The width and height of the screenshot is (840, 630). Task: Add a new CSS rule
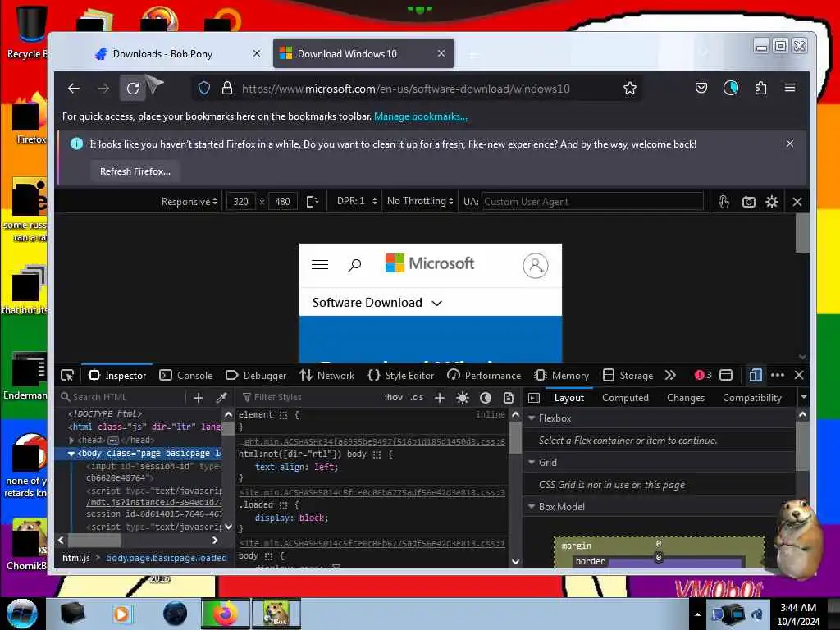pyautogui.click(x=440, y=398)
